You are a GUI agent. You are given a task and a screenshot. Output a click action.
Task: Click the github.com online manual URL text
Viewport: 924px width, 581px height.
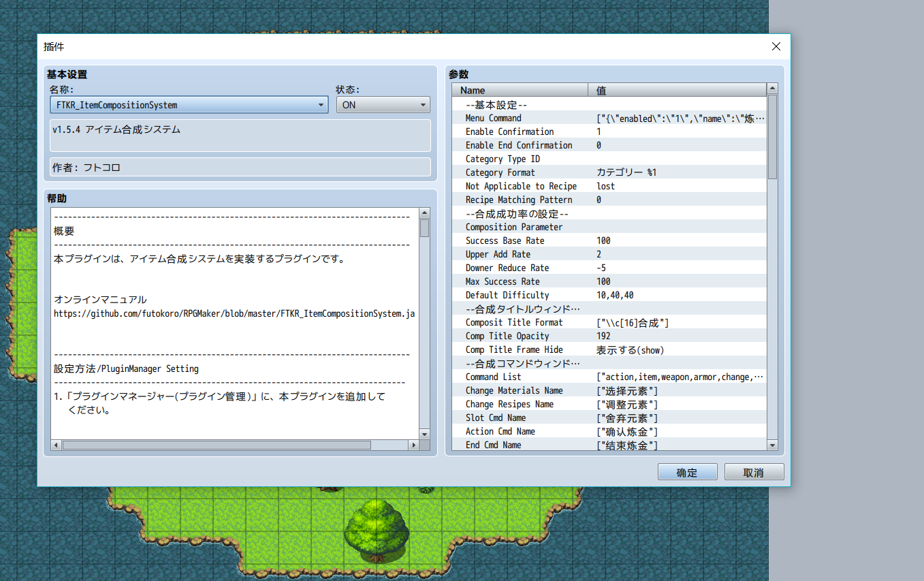[234, 314]
